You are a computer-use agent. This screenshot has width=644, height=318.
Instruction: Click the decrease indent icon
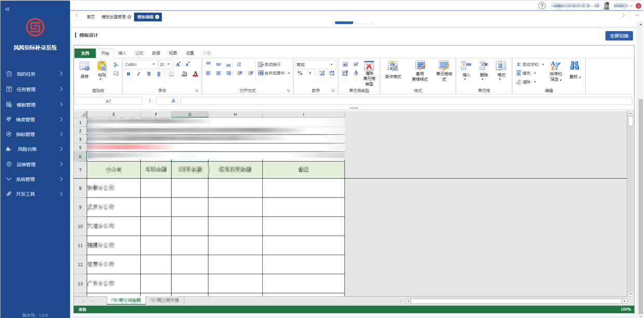pos(239,73)
